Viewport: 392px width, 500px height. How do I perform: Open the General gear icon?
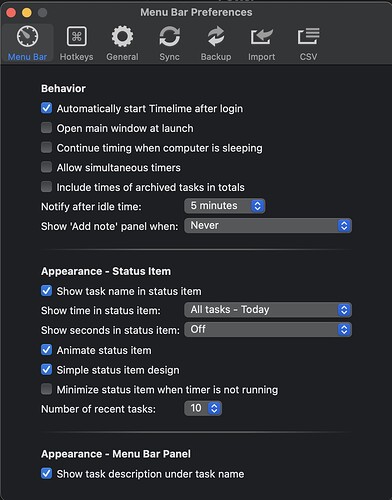coord(122,36)
